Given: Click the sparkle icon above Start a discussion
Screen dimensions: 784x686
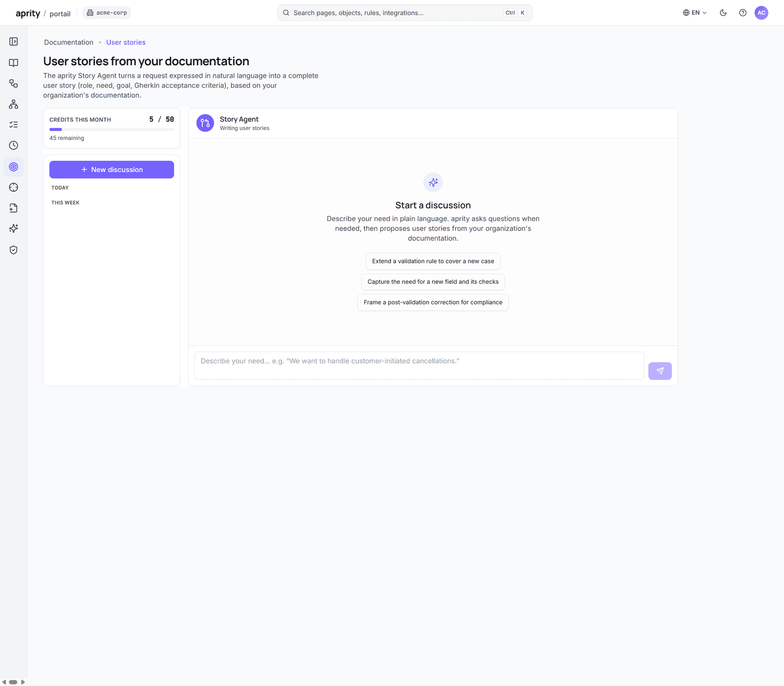Looking at the screenshot, I should coord(433,182).
